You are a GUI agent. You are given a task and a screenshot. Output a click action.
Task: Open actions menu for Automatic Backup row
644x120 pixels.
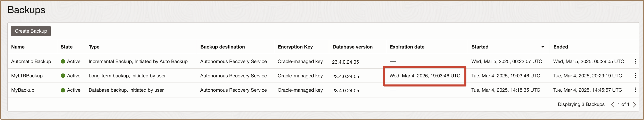[x=635, y=61]
